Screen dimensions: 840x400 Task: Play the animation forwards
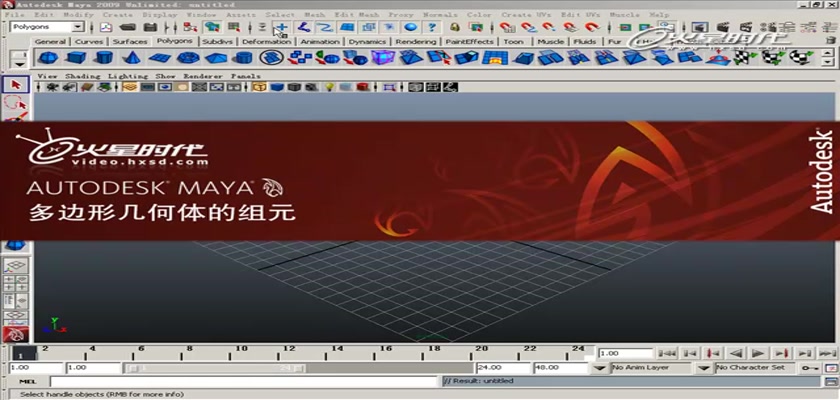[x=758, y=353]
